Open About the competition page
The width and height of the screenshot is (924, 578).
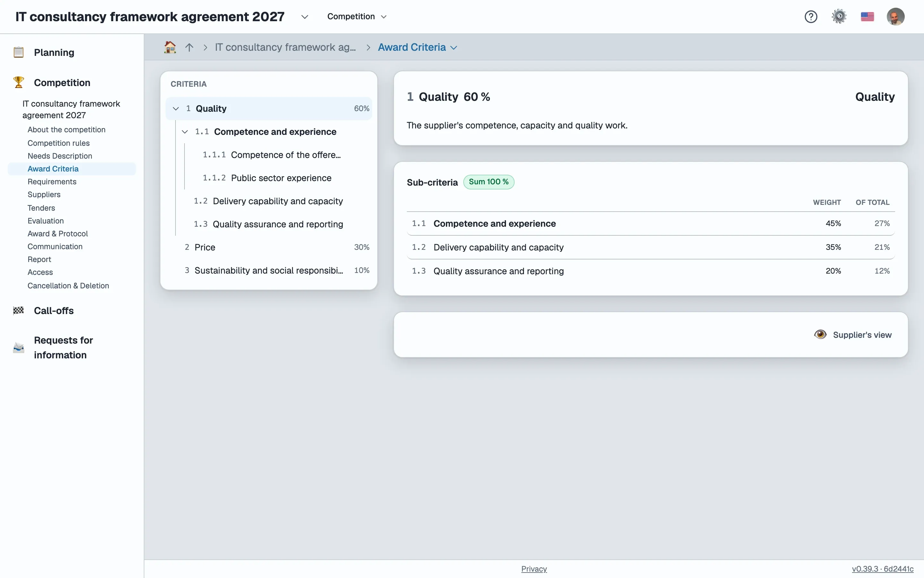[66, 130]
